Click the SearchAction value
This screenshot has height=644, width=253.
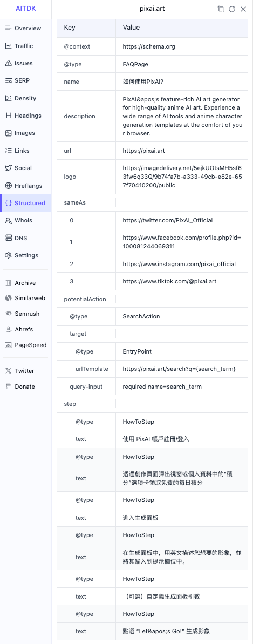click(141, 317)
